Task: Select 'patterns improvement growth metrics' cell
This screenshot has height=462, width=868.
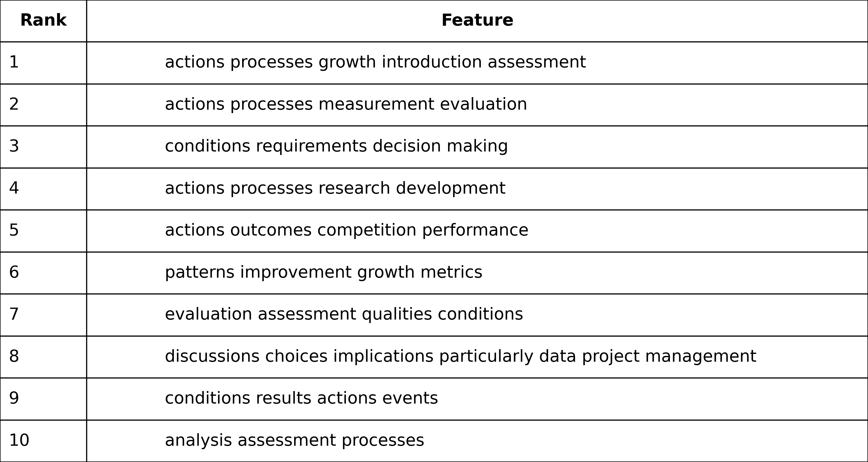Action: (323, 272)
